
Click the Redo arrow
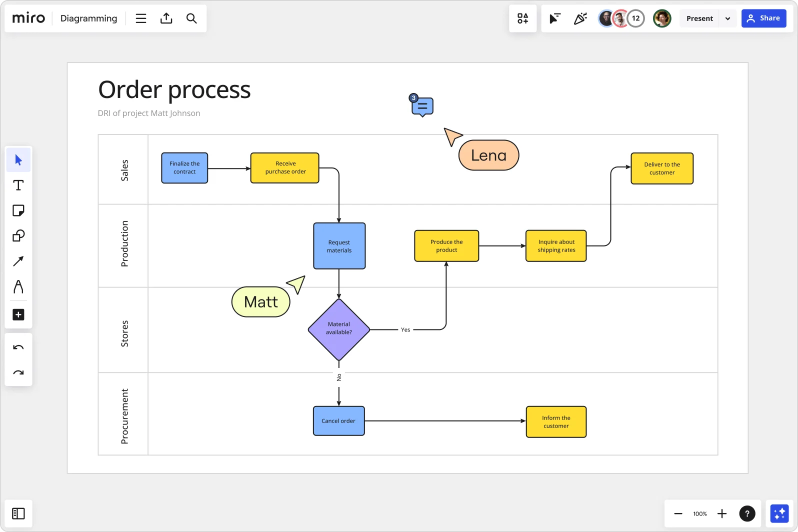tap(18, 372)
